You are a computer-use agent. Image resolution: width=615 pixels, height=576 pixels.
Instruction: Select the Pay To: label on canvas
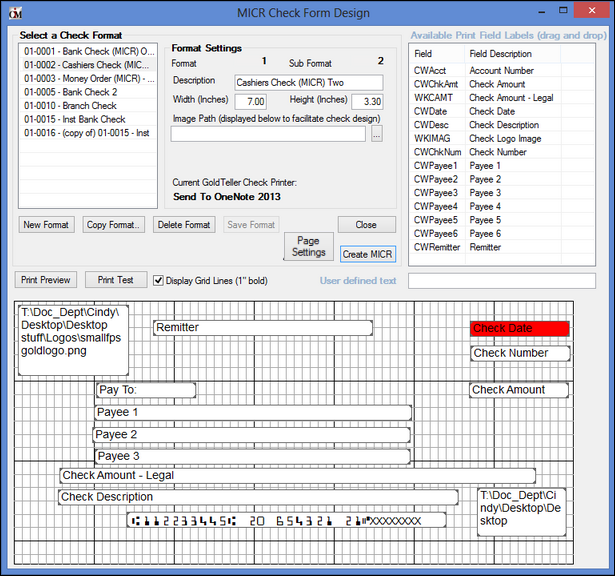point(146,390)
